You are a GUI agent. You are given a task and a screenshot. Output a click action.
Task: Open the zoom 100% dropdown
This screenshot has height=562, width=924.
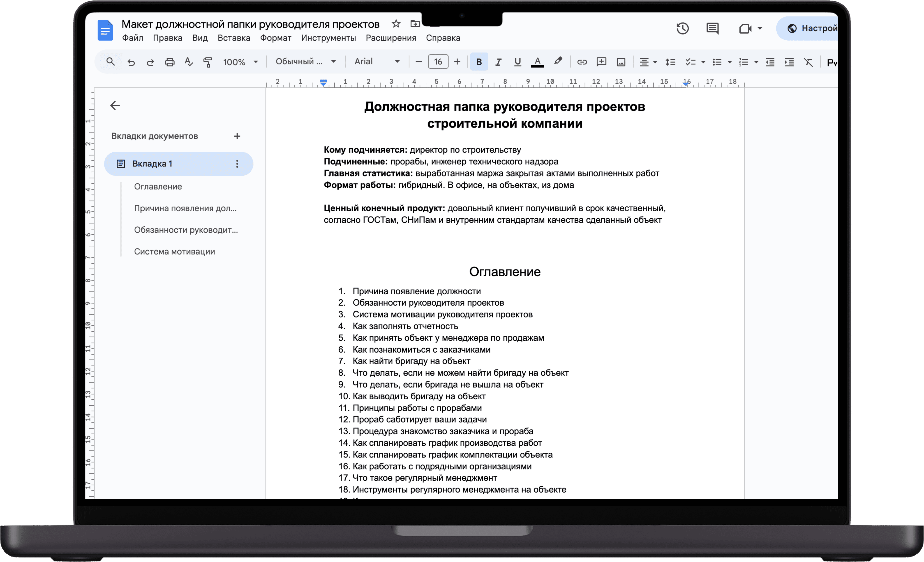(240, 62)
